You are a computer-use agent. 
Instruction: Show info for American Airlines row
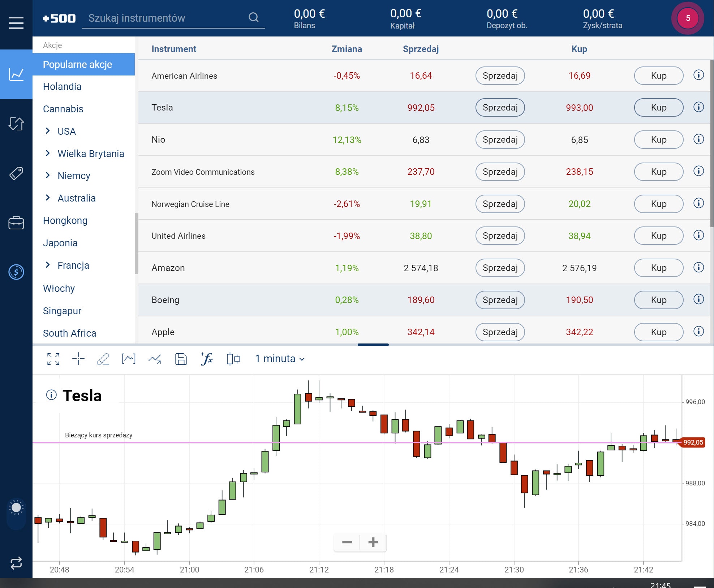pos(699,75)
